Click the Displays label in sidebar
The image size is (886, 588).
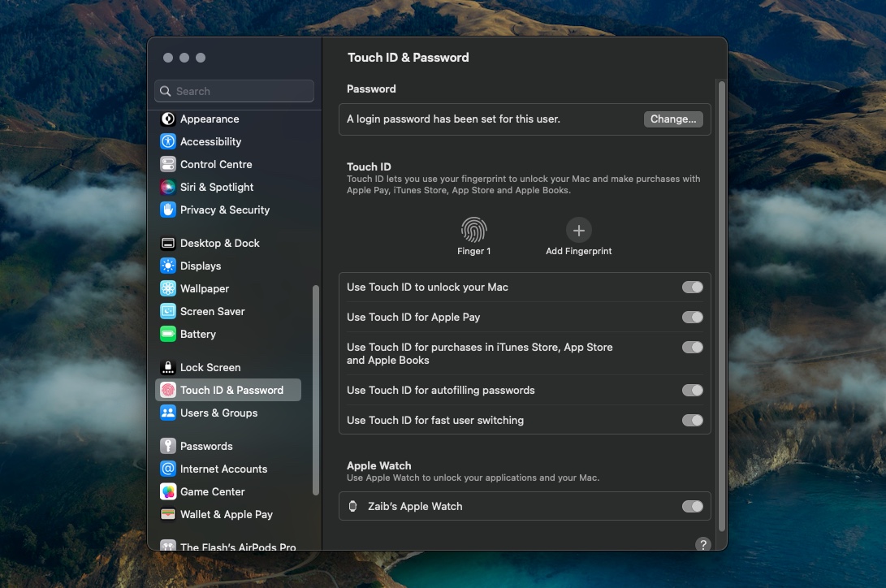coord(201,266)
